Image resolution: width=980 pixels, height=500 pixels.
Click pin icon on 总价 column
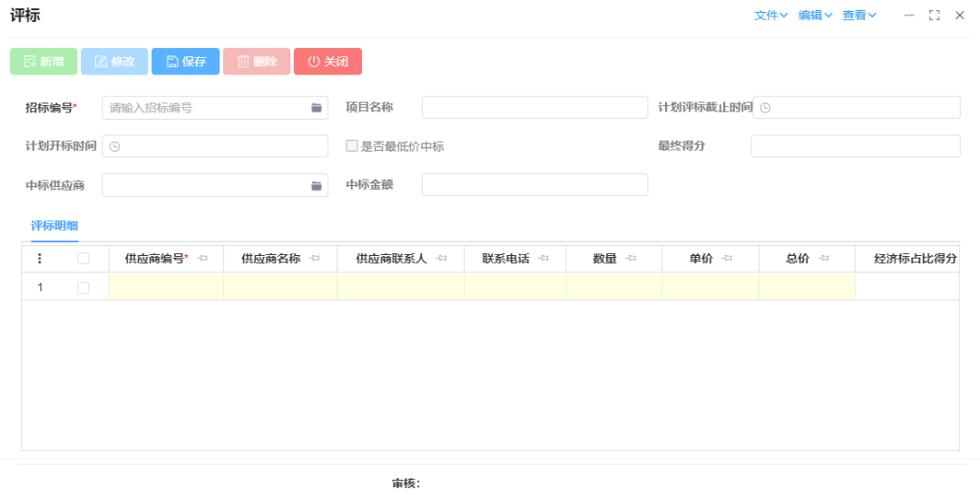tap(824, 259)
